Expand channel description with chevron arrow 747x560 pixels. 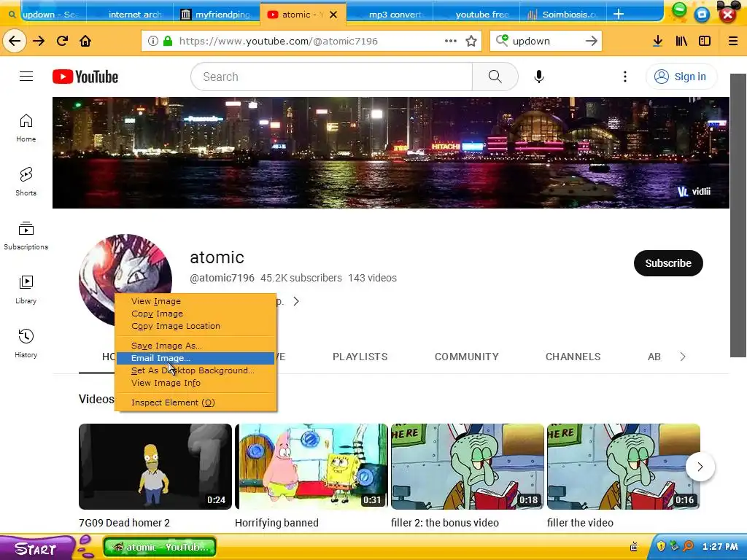tap(296, 301)
